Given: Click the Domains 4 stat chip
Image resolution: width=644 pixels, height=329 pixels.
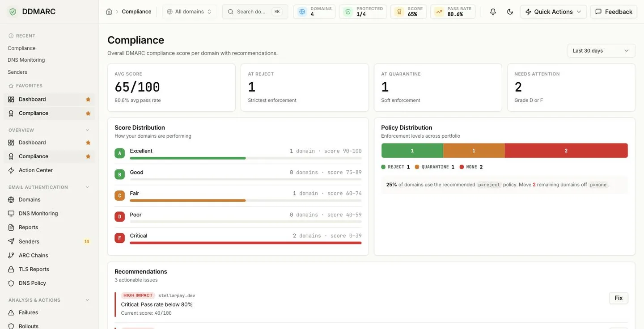Looking at the screenshot, I should point(314,12).
